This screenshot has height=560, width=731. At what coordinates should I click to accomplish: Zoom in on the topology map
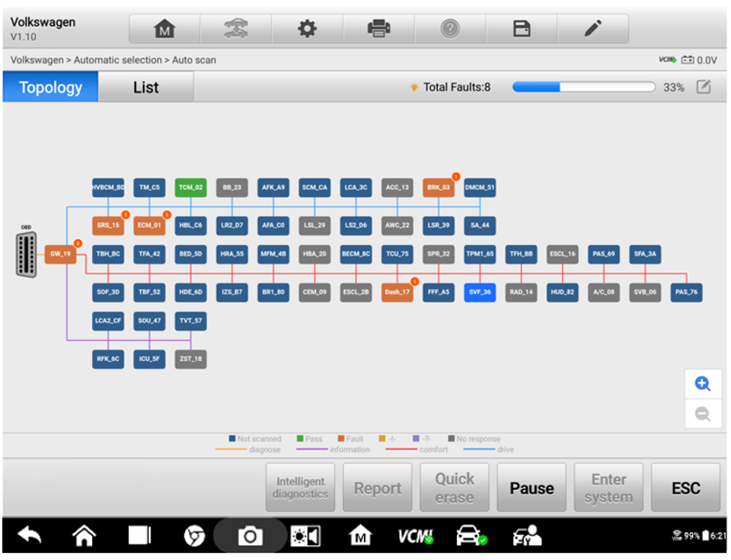tap(703, 384)
